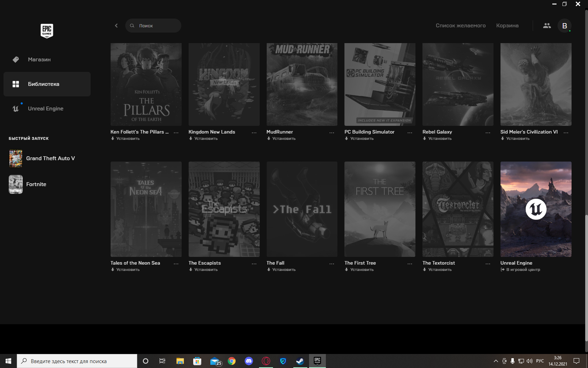
Task: Open options menu for Rebel Galaxy
Action: tap(488, 132)
